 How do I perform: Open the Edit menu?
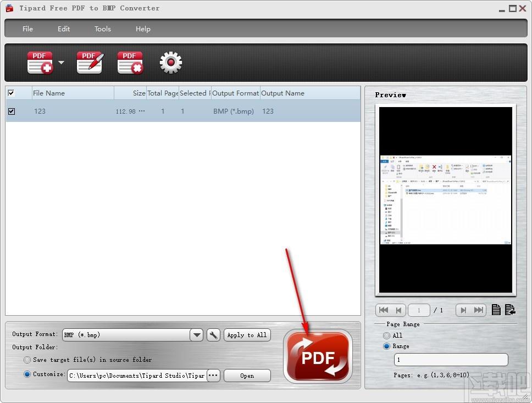coord(63,29)
